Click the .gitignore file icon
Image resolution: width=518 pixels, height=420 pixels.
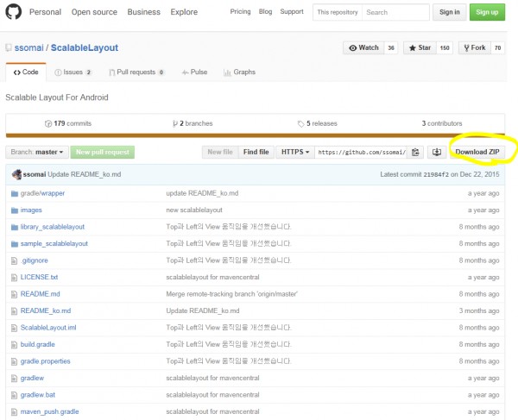pos(14,260)
